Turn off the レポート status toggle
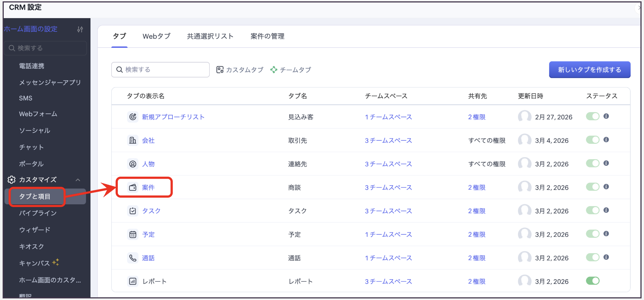The image size is (644, 300). point(592,281)
